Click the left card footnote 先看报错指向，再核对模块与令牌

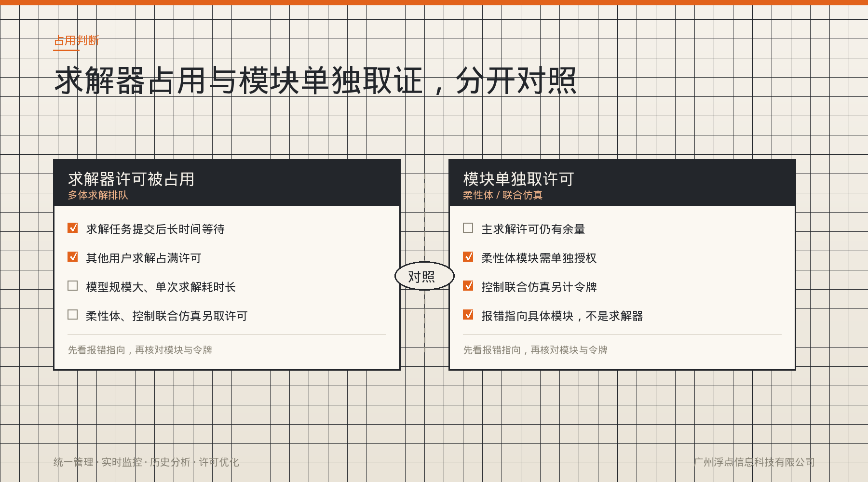click(140, 350)
